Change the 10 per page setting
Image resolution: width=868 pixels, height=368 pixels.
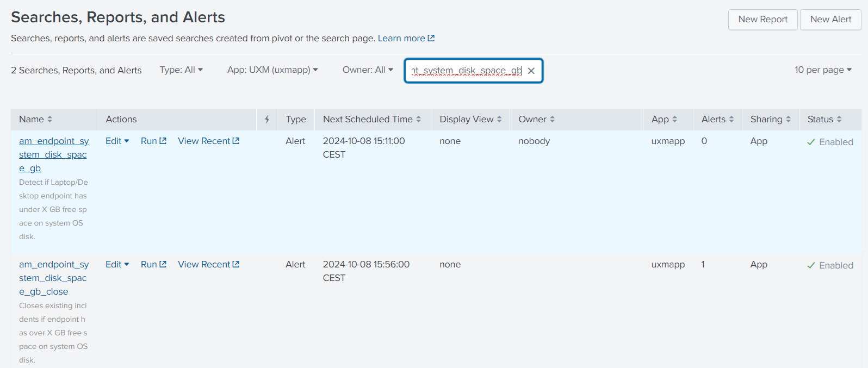(x=823, y=70)
